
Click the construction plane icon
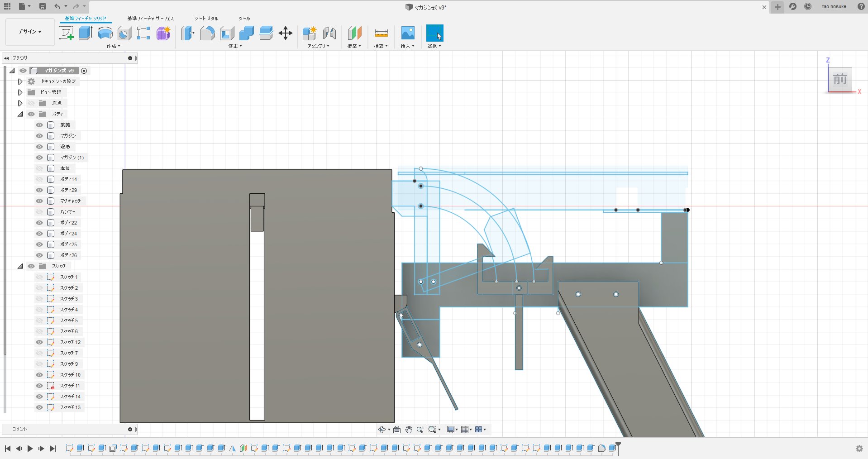pos(354,33)
